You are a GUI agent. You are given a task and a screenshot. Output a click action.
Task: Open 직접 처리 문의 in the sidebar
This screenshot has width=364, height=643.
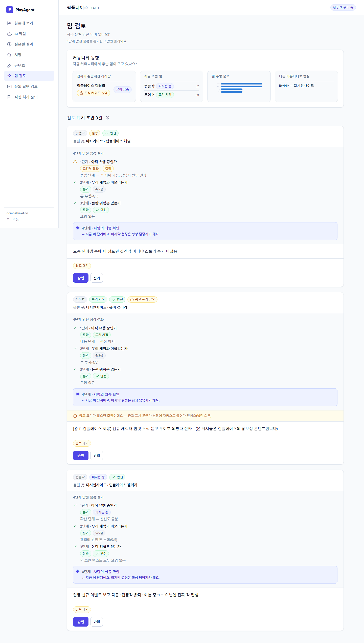(29, 97)
